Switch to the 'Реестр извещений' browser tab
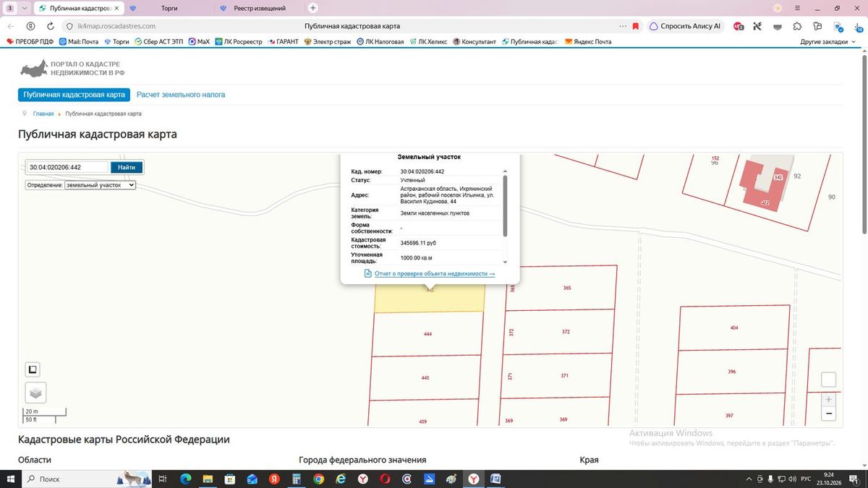Image resolution: width=868 pixels, height=488 pixels. (x=260, y=8)
